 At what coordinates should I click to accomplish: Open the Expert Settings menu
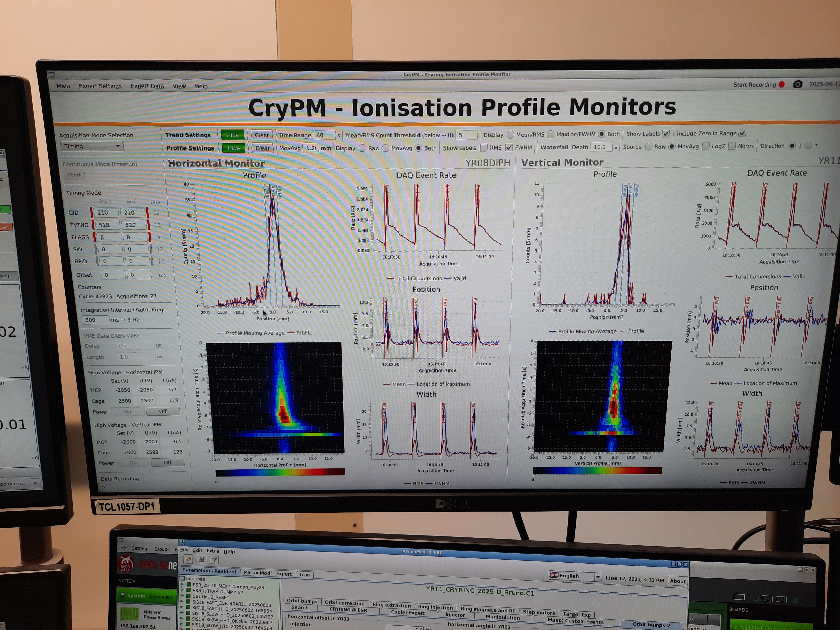coord(100,86)
